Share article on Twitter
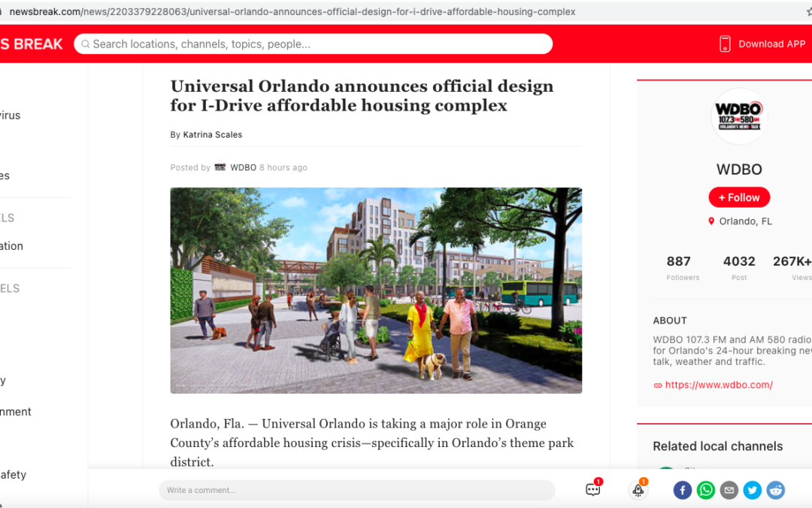Screen dimensions: 812x508 point(753,490)
